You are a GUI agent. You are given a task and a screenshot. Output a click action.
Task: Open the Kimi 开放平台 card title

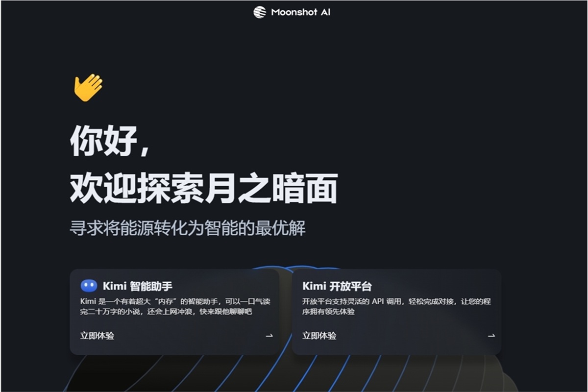coord(337,286)
